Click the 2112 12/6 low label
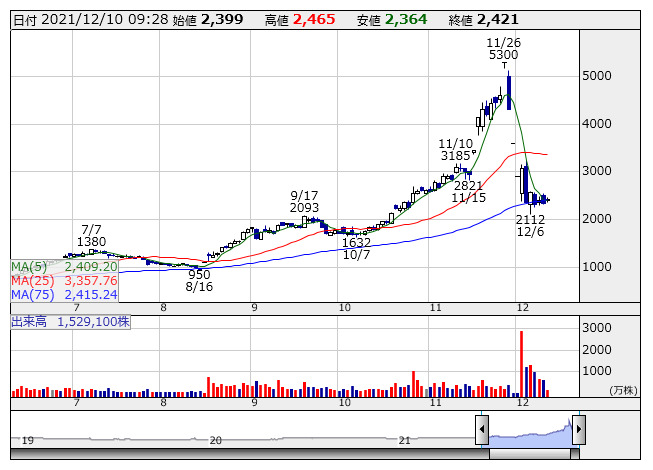This screenshot has height=470, width=653. coord(530,225)
